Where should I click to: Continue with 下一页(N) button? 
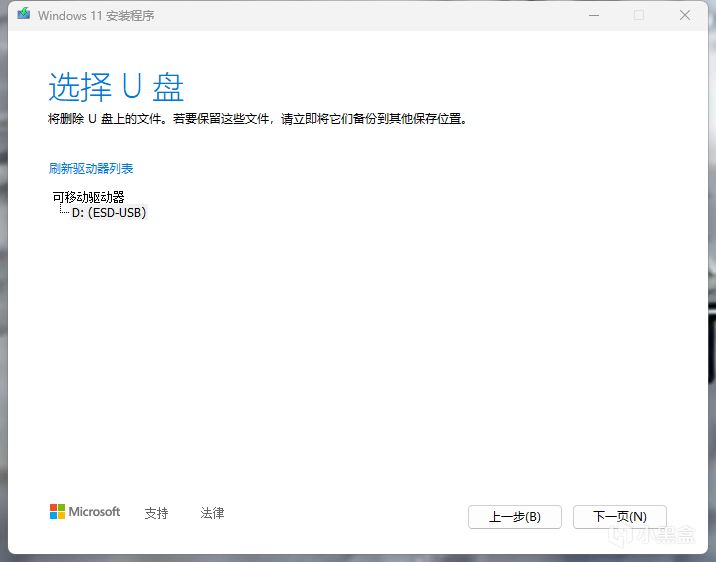pos(620,517)
